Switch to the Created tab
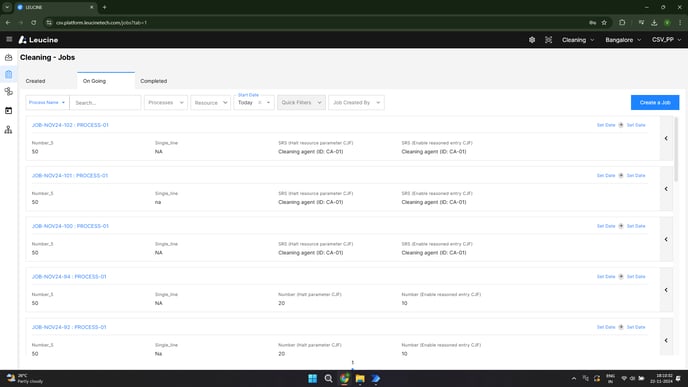688x387 pixels. coord(36,81)
